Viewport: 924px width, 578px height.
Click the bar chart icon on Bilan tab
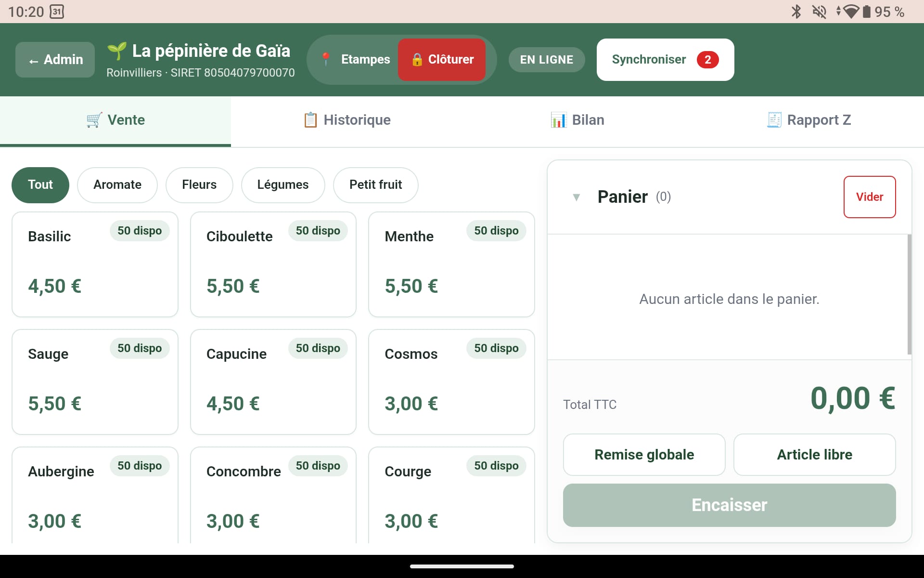558,120
